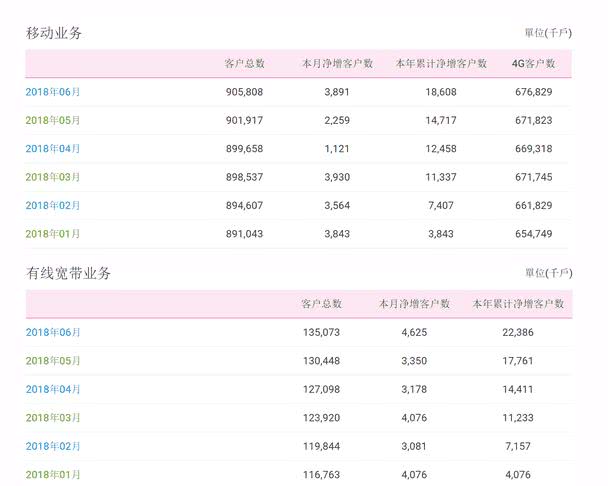Open the 2018年03月 mobile business link
Viewport: 608px width, 486px height.
point(53,177)
